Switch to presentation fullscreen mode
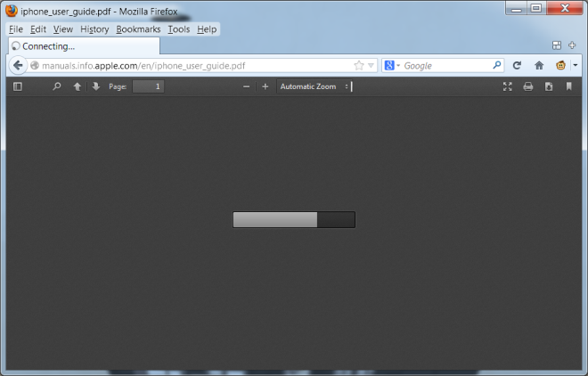The width and height of the screenshot is (588, 376). pos(508,86)
